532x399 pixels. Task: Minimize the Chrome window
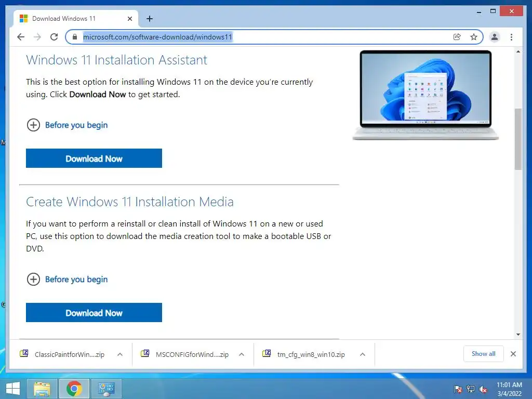478,11
